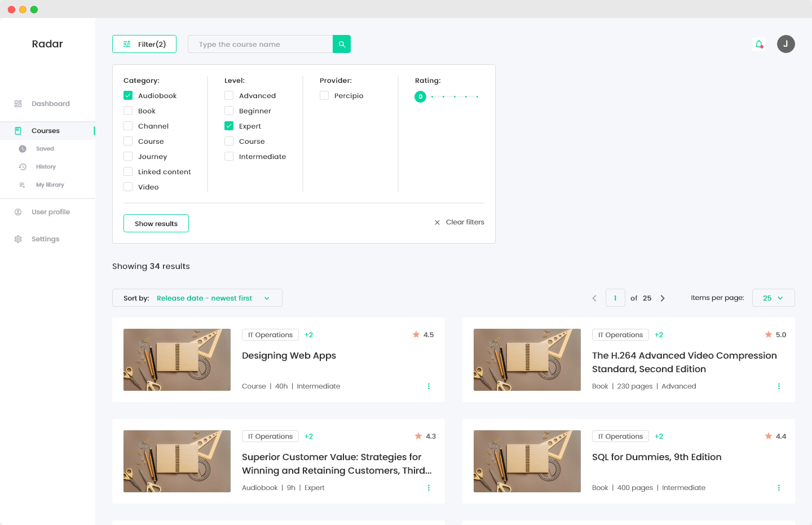Click the green search magnifier icon

click(341, 43)
